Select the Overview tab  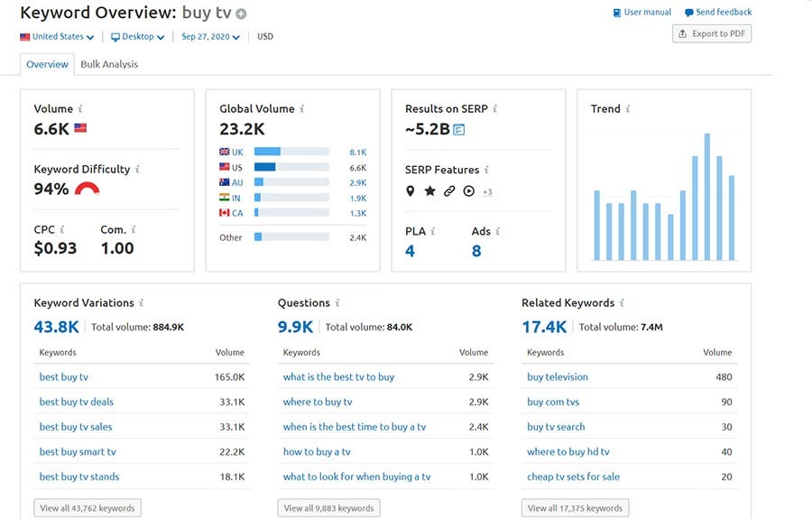tap(47, 64)
